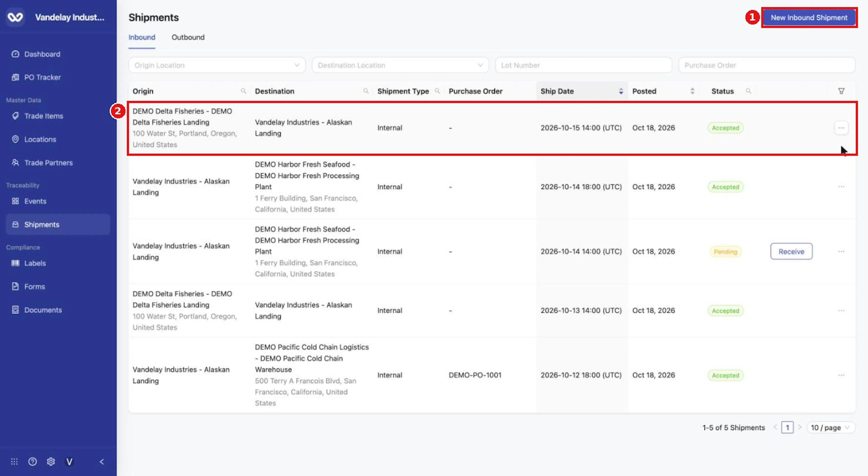Viewport: 868px width, 476px height.
Task: Open the table filter funnel icon
Action: pyautogui.click(x=841, y=91)
